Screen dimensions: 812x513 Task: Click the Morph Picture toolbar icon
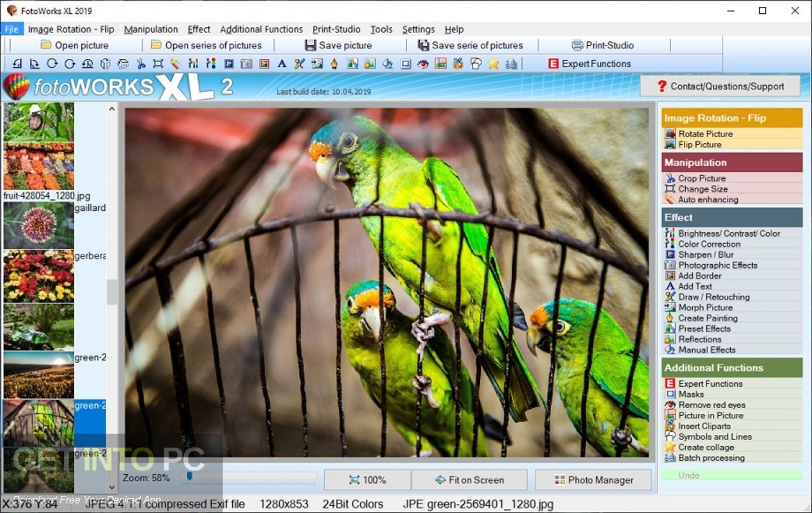point(317,63)
